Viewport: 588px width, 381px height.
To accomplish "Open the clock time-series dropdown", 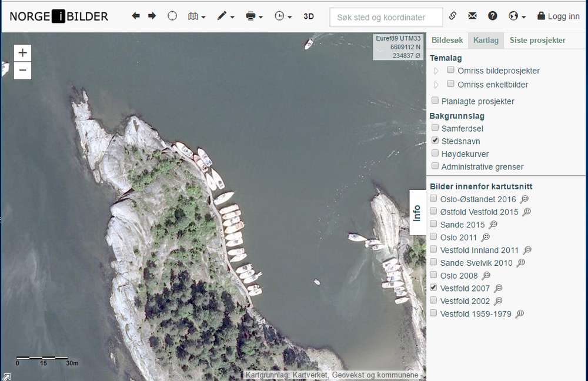I will [x=283, y=16].
